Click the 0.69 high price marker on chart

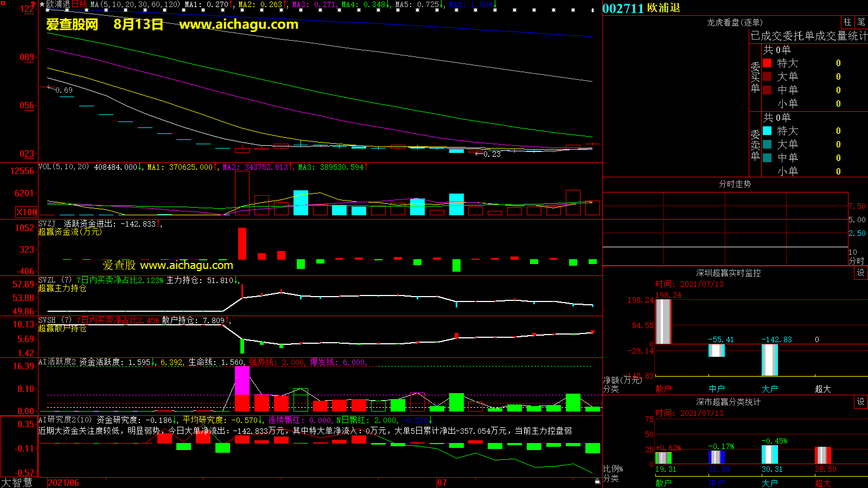[63, 90]
